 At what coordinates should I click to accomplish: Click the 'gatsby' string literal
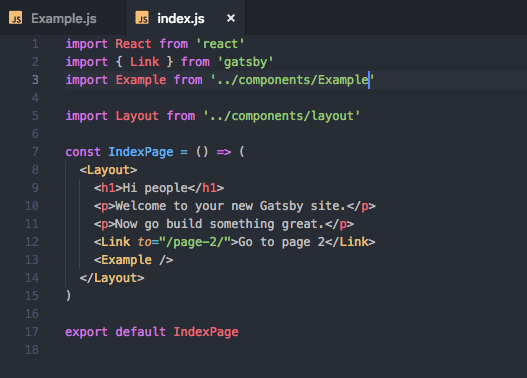point(246,62)
